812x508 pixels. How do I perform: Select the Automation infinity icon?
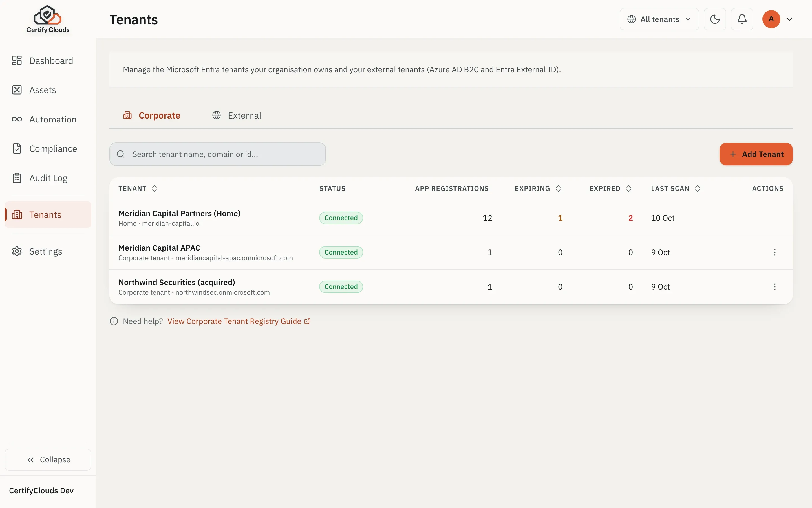17,119
